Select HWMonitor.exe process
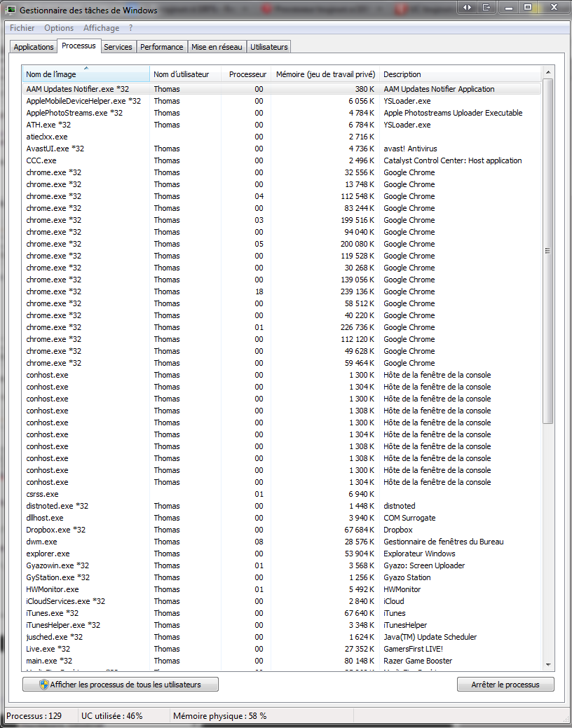 tap(282, 589)
